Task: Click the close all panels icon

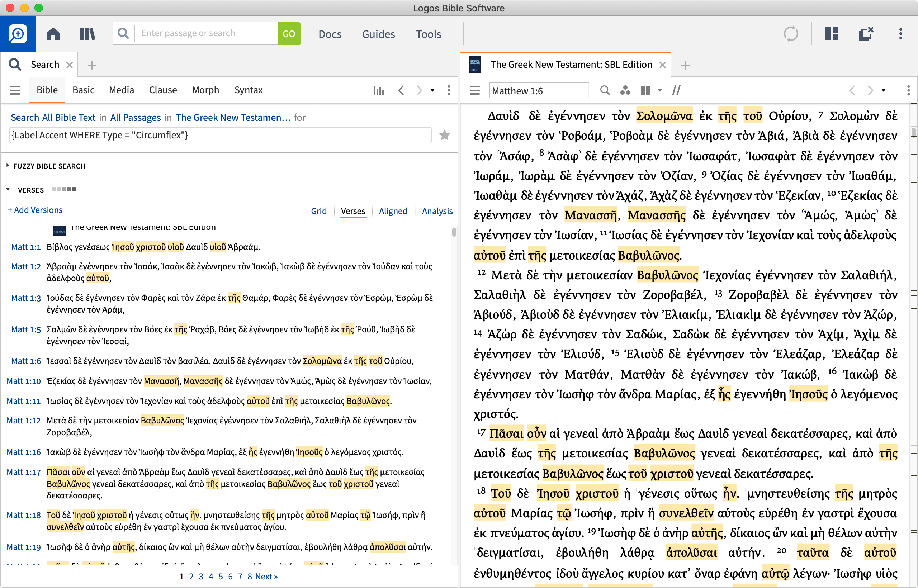Action: click(x=866, y=34)
